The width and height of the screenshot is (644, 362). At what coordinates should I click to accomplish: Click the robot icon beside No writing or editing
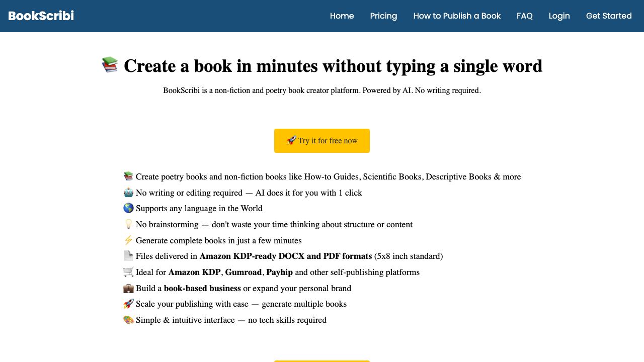click(128, 193)
